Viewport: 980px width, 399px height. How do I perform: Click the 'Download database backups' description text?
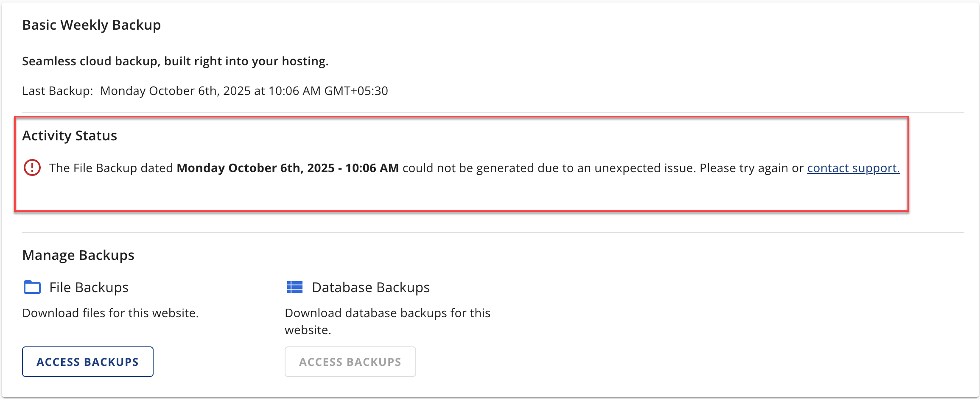pos(387,313)
